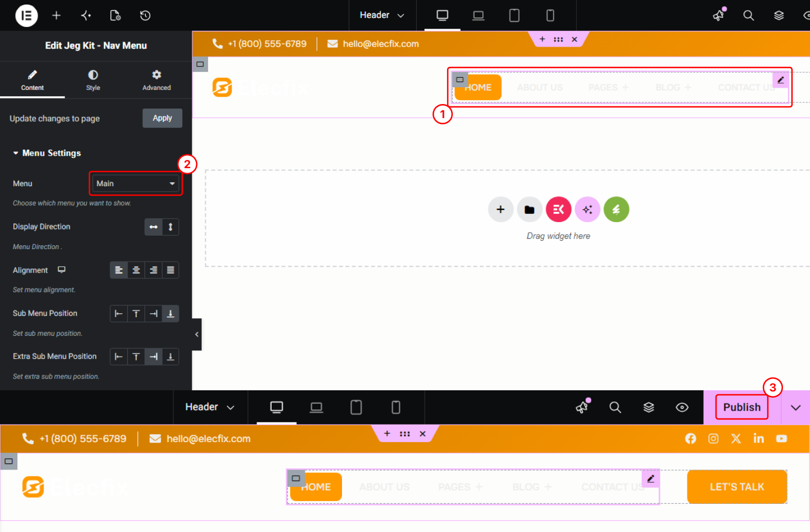Click the preview eye icon beside Publish
This screenshot has height=532, width=810.
point(682,407)
